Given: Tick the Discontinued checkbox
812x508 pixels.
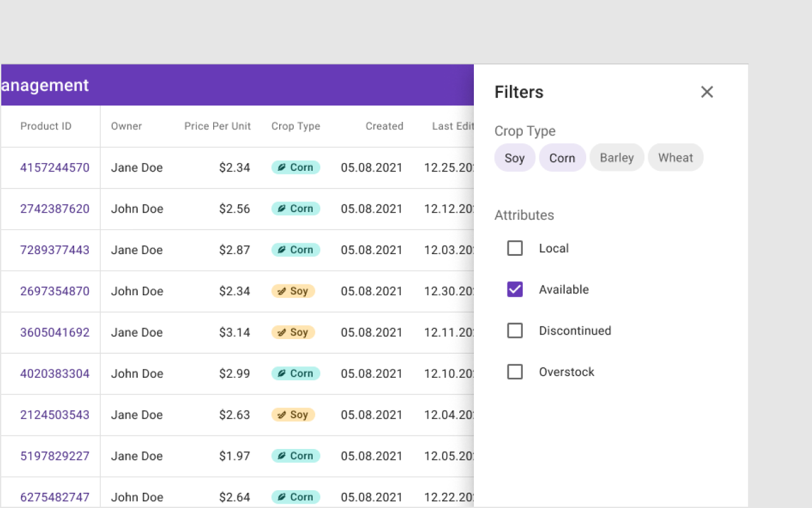Looking at the screenshot, I should click(x=515, y=331).
